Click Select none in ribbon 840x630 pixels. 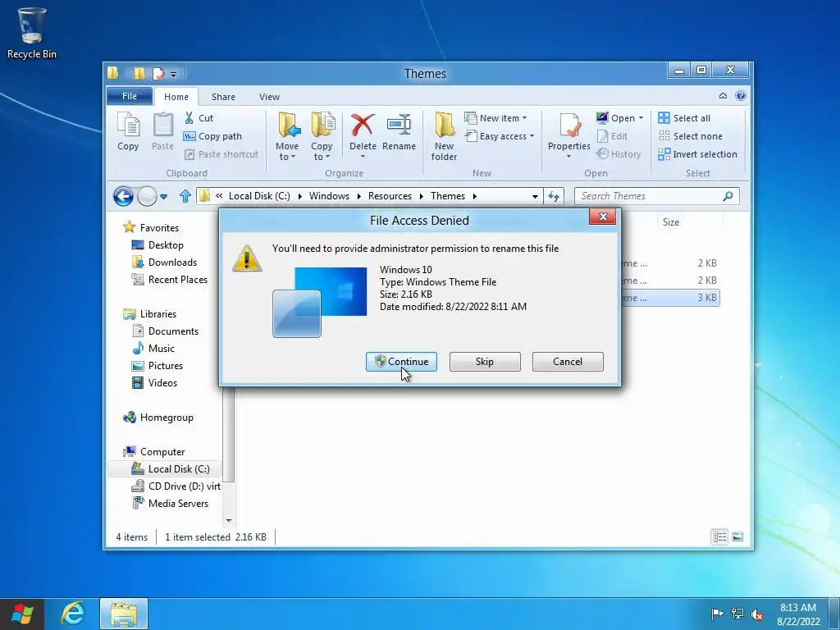click(x=691, y=136)
